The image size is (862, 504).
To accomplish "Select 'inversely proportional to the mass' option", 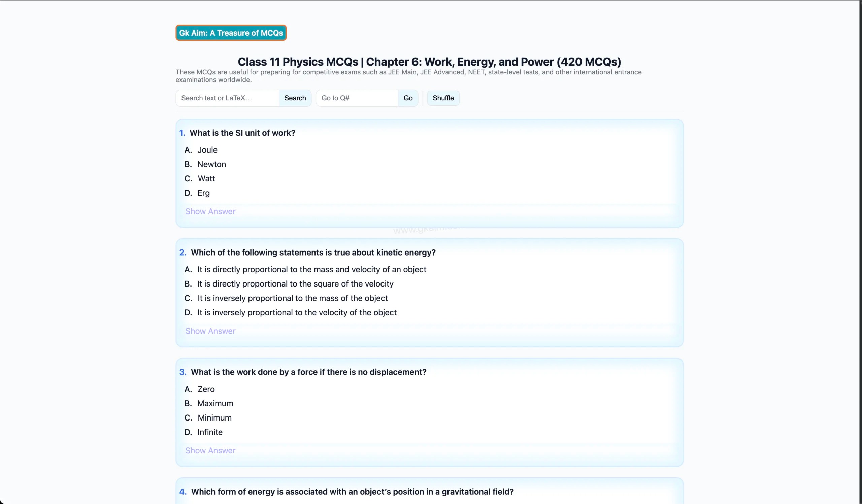I will click(293, 299).
